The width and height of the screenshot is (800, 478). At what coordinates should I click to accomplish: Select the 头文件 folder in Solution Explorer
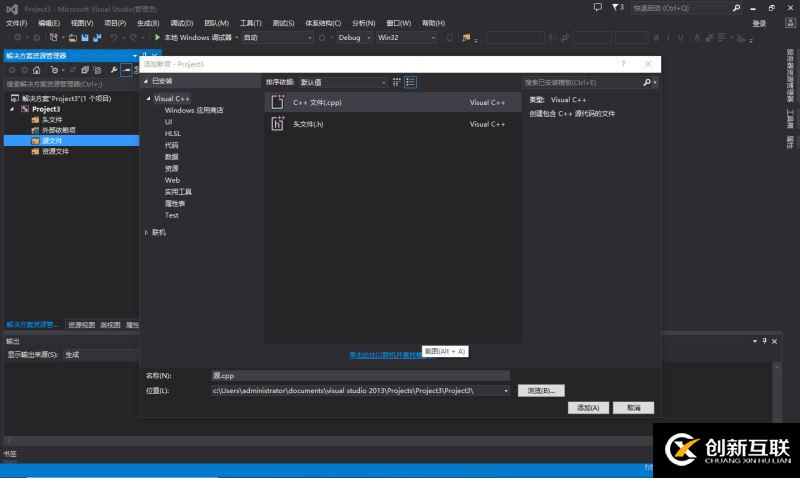point(52,119)
